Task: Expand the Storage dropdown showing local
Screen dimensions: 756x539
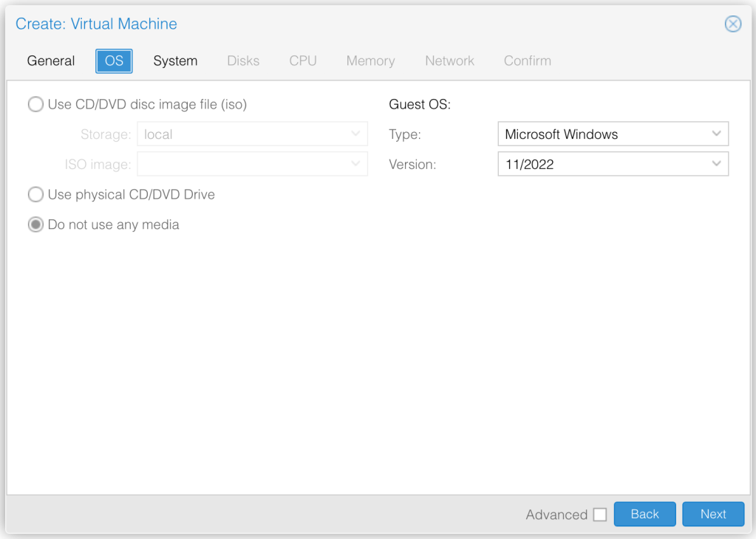Action: pos(355,134)
